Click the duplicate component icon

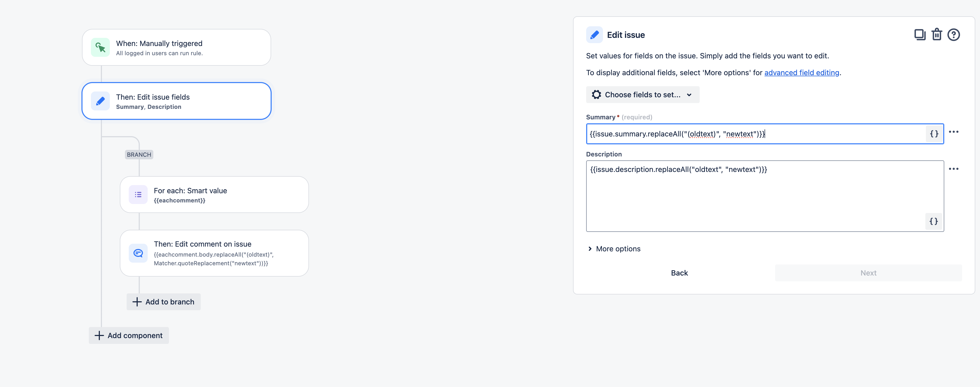[x=920, y=35]
